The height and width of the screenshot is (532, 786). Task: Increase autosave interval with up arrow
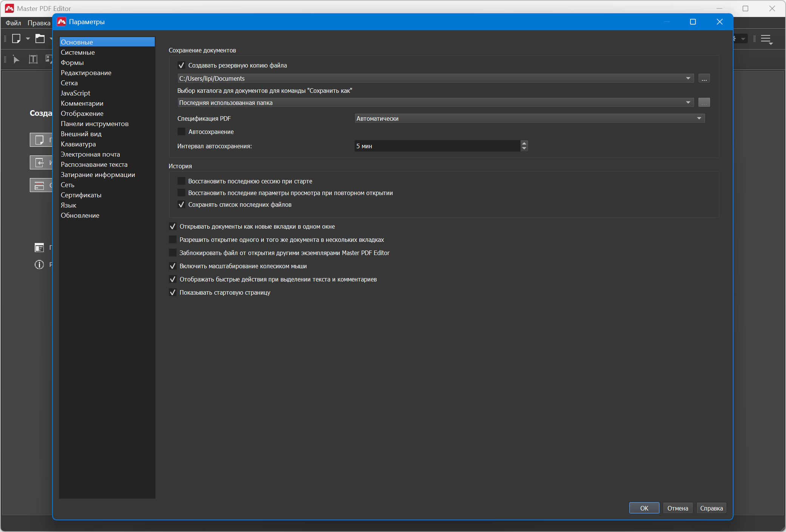[524, 143]
